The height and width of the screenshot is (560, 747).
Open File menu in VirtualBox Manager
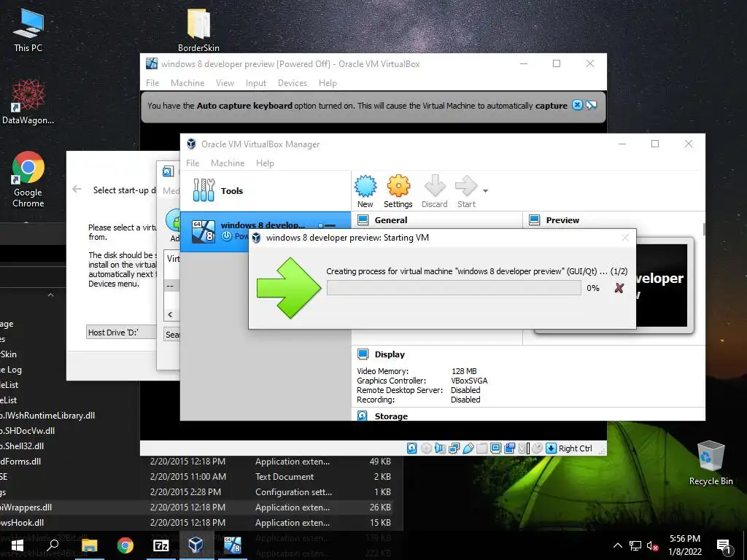pyautogui.click(x=193, y=163)
